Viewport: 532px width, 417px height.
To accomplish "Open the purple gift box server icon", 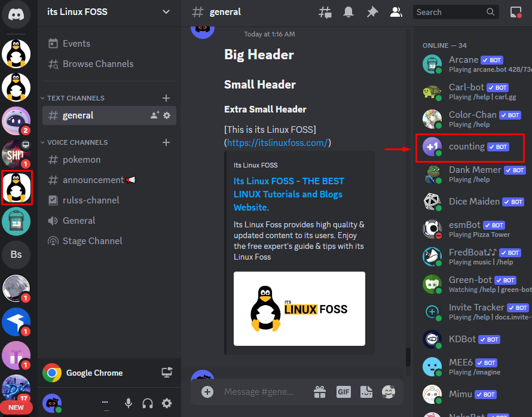I will 16,355.
